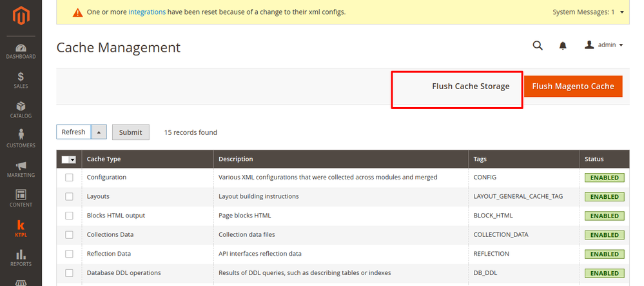Click the Flush Magento Cache button

pyautogui.click(x=573, y=87)
